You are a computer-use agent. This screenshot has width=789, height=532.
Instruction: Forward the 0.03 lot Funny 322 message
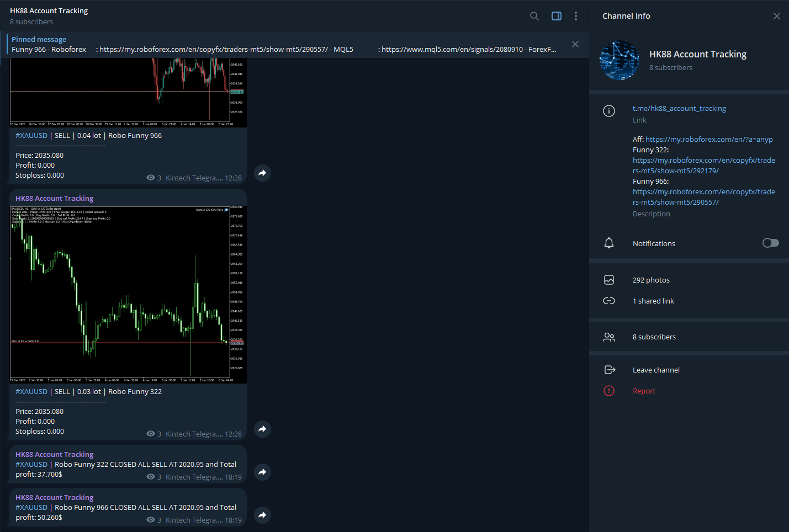click(262, 429)
